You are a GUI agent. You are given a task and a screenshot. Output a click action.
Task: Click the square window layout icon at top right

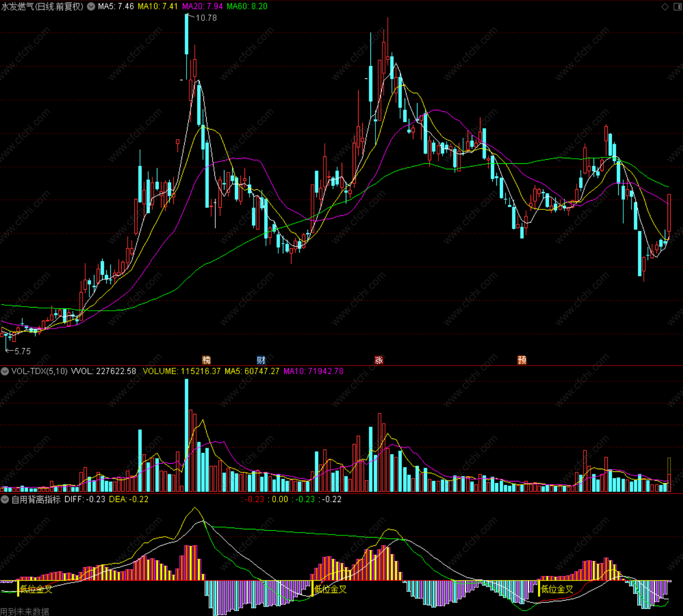coord(678,6)
